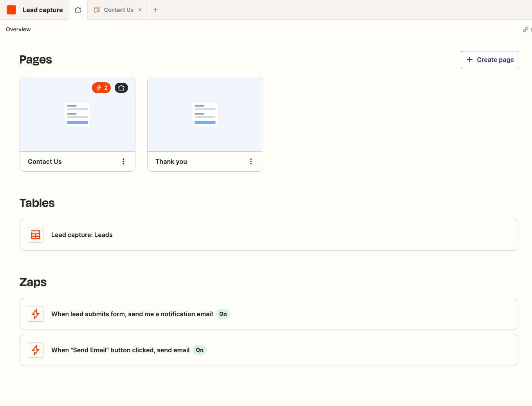This screenshot has width=532, height=406.
Task: Click the Pages section heading
Action: pyautogui.click(x=36, y=60)
